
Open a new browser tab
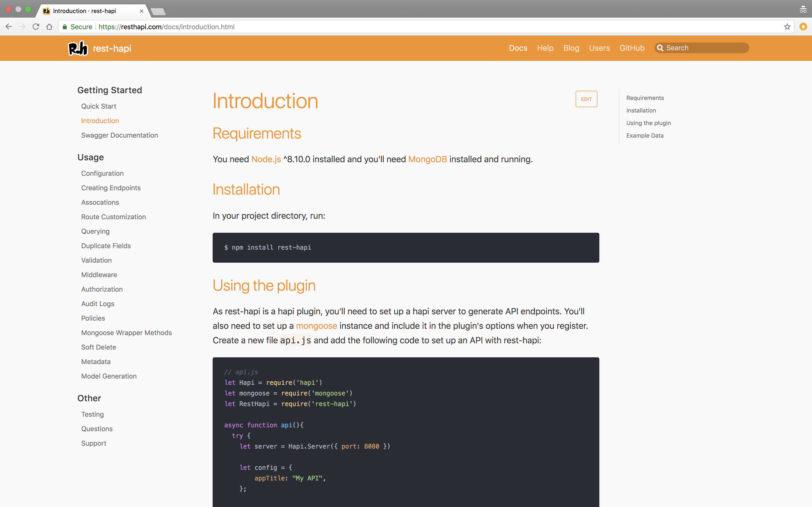[x=158, y=12]
